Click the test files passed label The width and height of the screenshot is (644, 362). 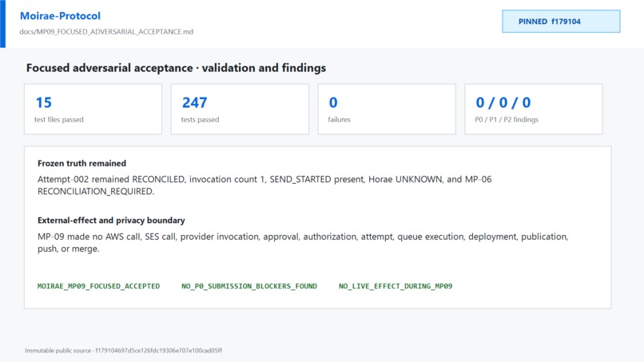pyautogui.click(x=59, y=120)
